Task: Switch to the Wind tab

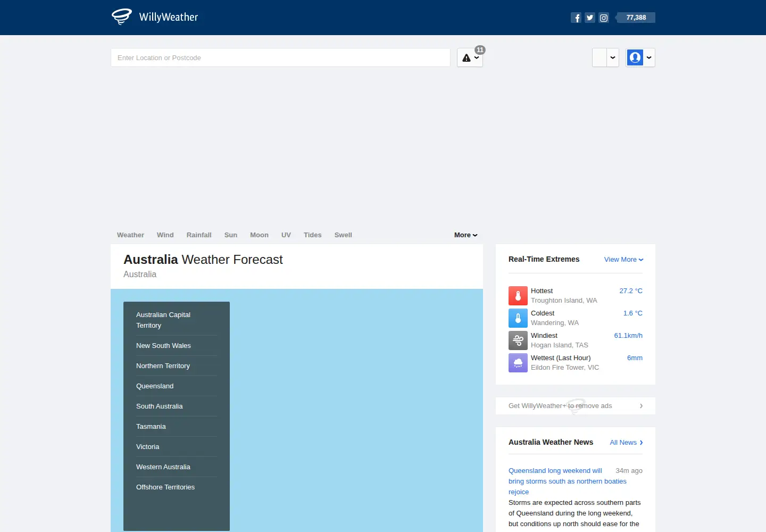Action: tap(165, 235)
